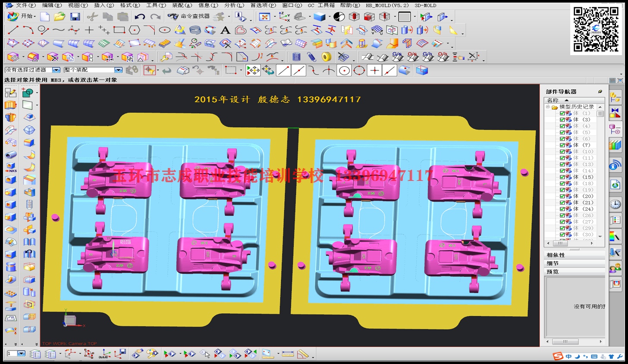Image resolution: width=628 pixels, height=364 pixels.
Task: Click the WCS orientation axes icon
Action: pos(284,16)
